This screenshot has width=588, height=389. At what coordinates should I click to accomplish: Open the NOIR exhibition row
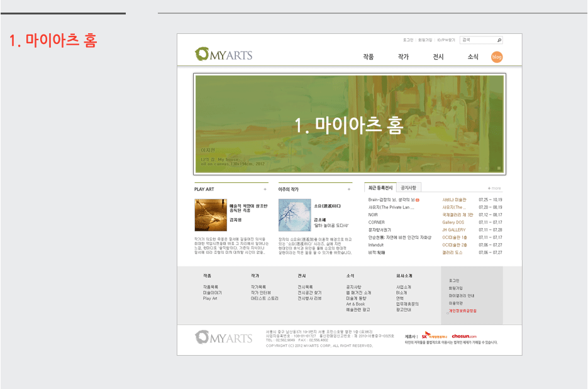click(x=373, y=215)
